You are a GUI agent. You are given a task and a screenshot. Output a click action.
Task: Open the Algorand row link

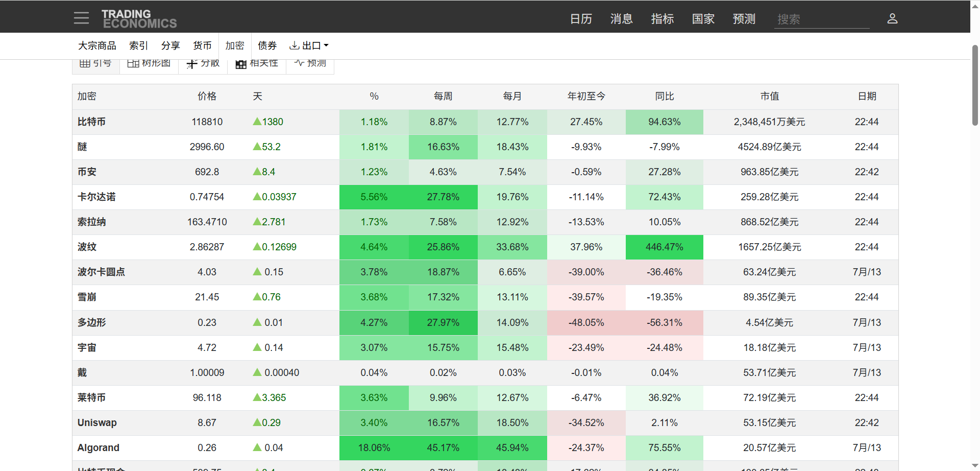[x=98, y=448]
